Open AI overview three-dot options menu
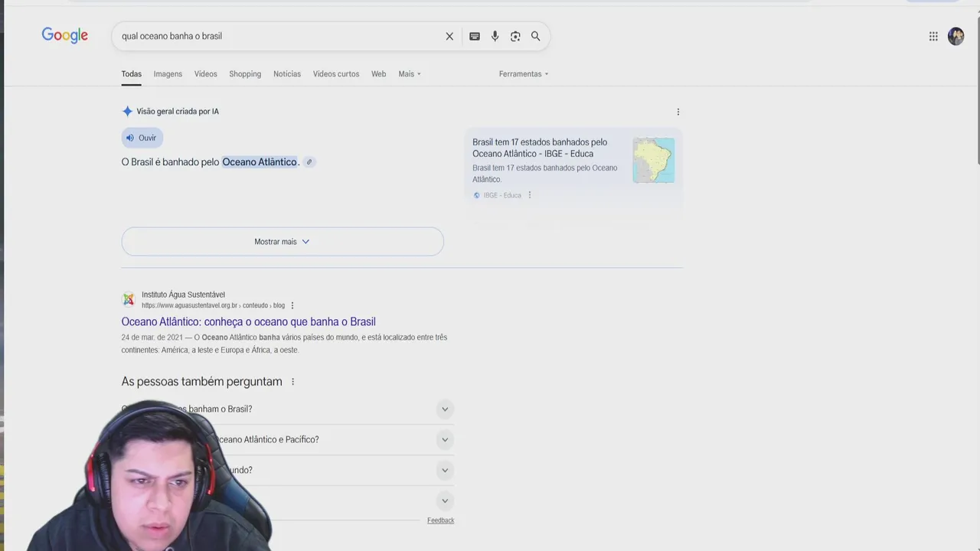Viewport: 980px width, 551px height. coord(678,112)
